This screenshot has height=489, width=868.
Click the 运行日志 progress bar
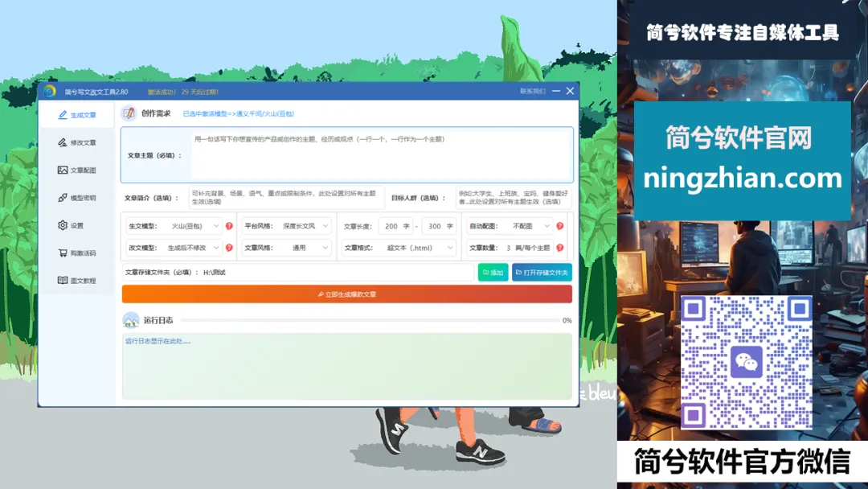tap(370, 320)
